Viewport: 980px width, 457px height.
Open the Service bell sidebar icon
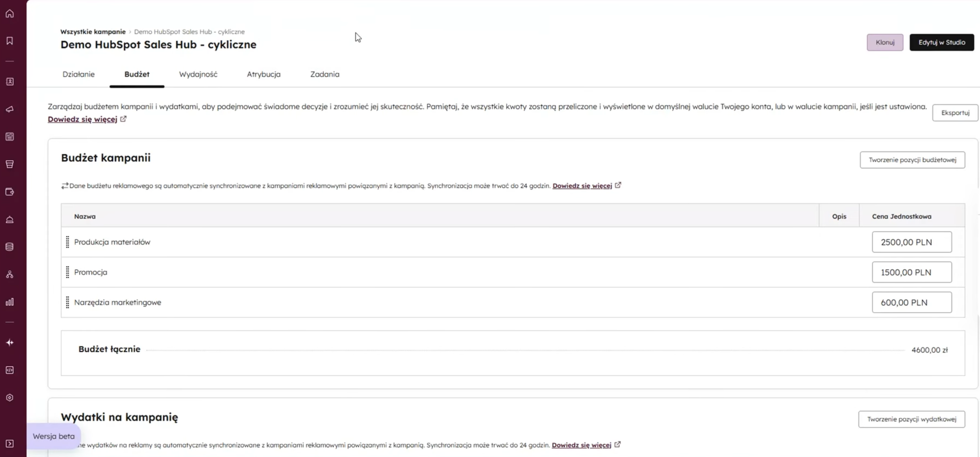click(10, 220)
